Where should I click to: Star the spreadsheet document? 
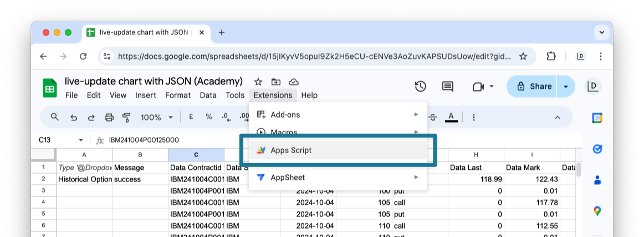click(258, 82)
